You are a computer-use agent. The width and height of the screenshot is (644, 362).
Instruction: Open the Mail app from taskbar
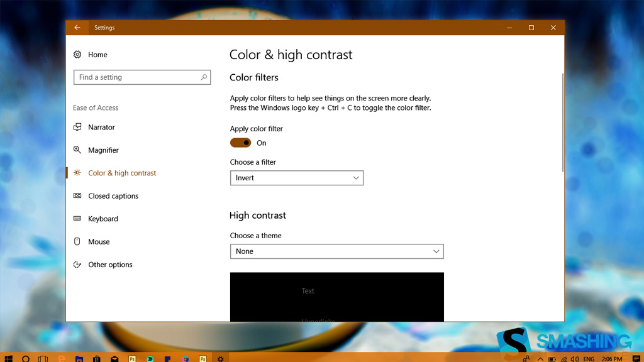pyautogui.click(x=114, y=359)
